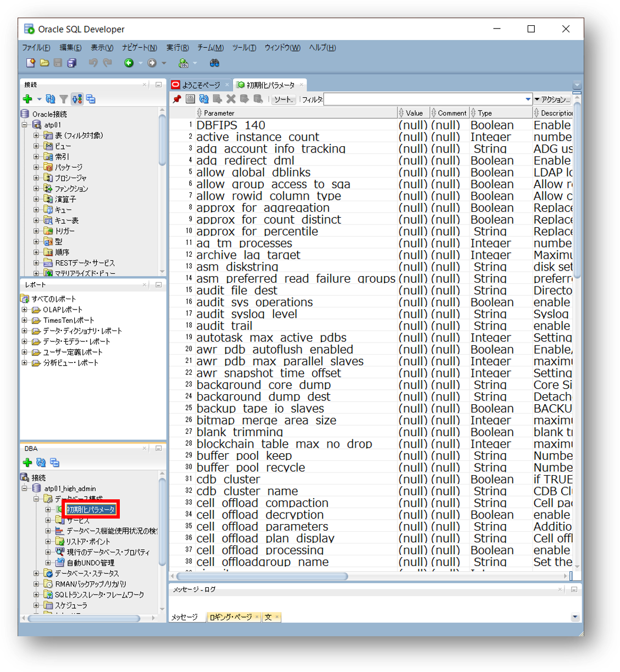Open the ツール(T) menu
Viewport: 620px width, 672px height.
244,48
